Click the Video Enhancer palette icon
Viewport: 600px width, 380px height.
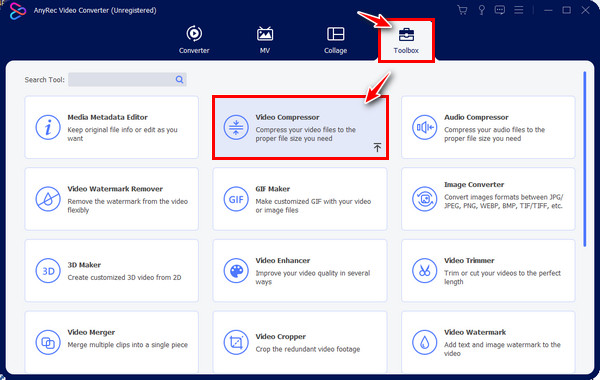coord(236,271)
